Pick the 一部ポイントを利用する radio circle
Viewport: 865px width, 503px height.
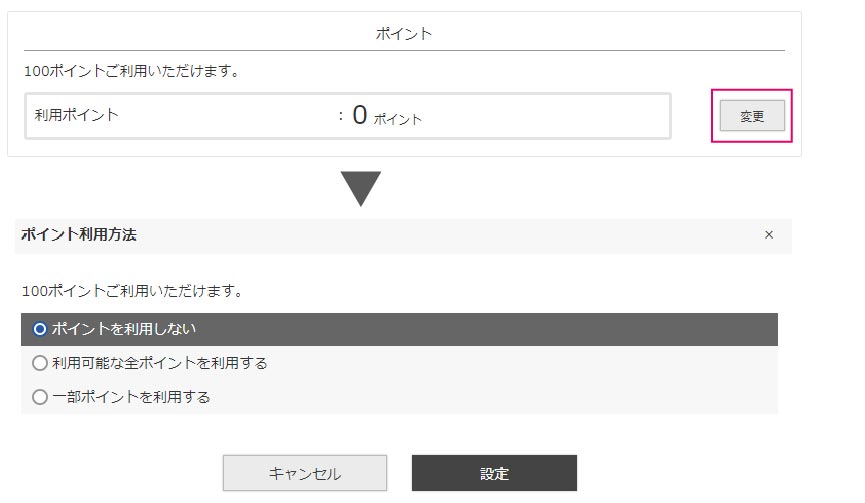[x=40, y=397]
